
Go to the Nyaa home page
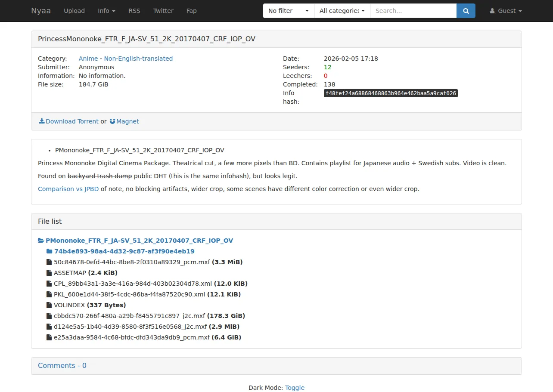(41, 11)
